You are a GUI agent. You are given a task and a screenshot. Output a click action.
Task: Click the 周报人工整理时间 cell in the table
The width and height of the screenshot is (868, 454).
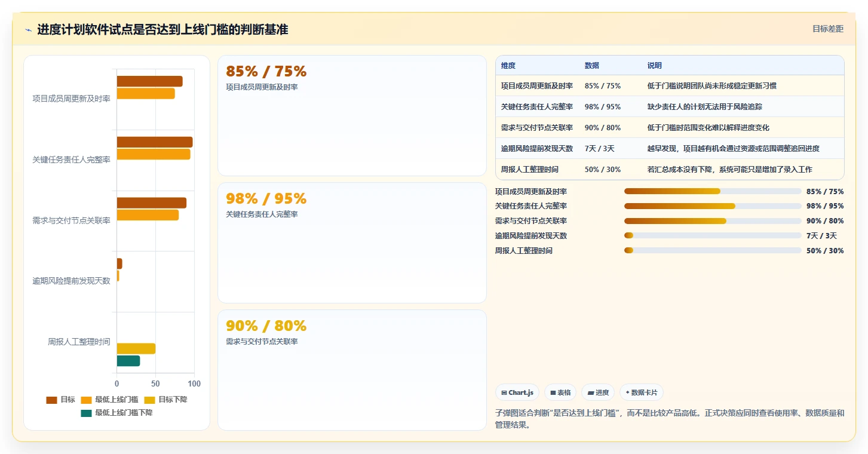537,170
